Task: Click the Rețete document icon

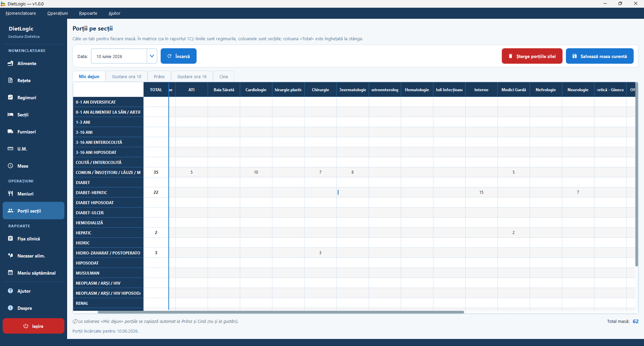Action: 10,80
